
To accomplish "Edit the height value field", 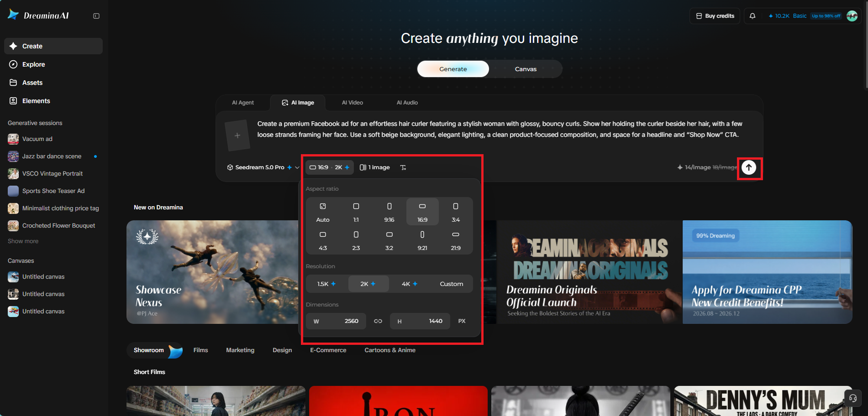I will point(420,321).
